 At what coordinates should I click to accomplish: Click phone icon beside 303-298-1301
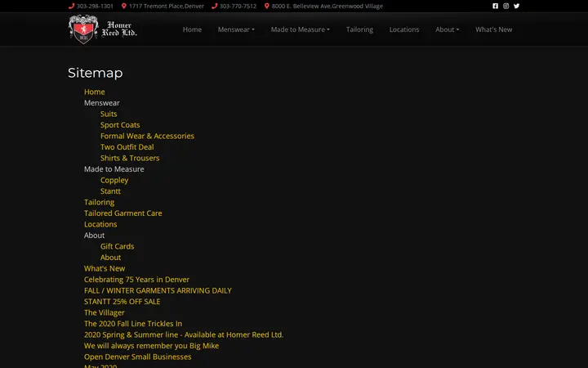tap(71, 6)
